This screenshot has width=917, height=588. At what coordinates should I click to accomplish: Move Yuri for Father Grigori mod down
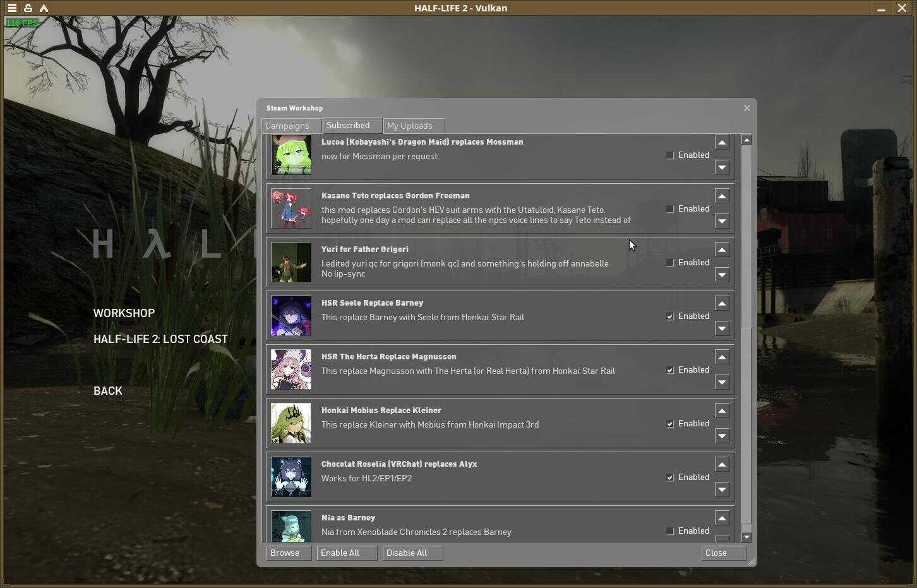(x=722, y=275)
